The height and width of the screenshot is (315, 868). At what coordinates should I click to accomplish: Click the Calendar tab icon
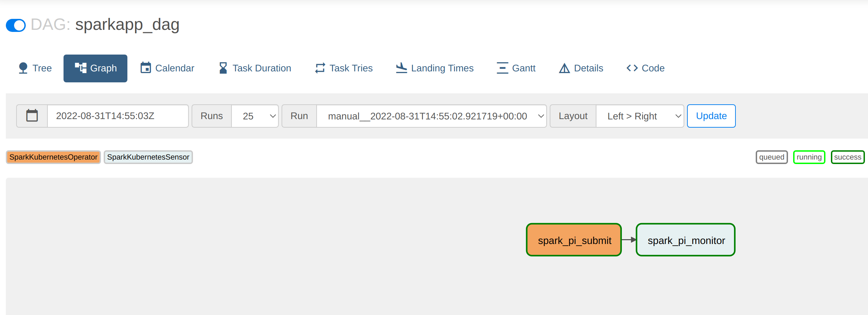146,68
